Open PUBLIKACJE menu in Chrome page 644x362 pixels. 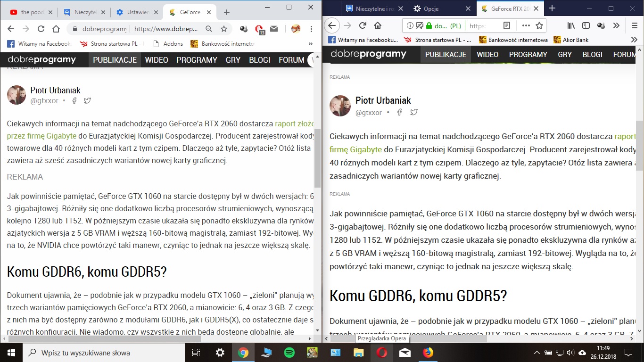point(115,60)
